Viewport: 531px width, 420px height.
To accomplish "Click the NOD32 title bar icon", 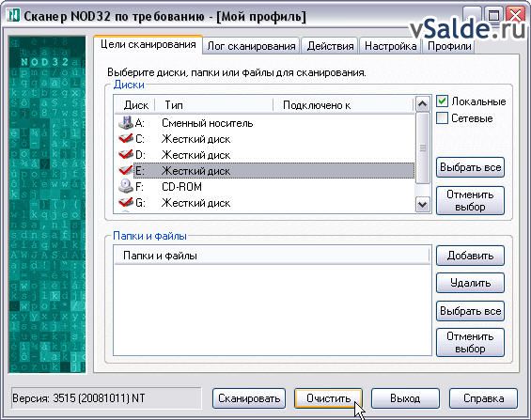I will click(13, 16).
